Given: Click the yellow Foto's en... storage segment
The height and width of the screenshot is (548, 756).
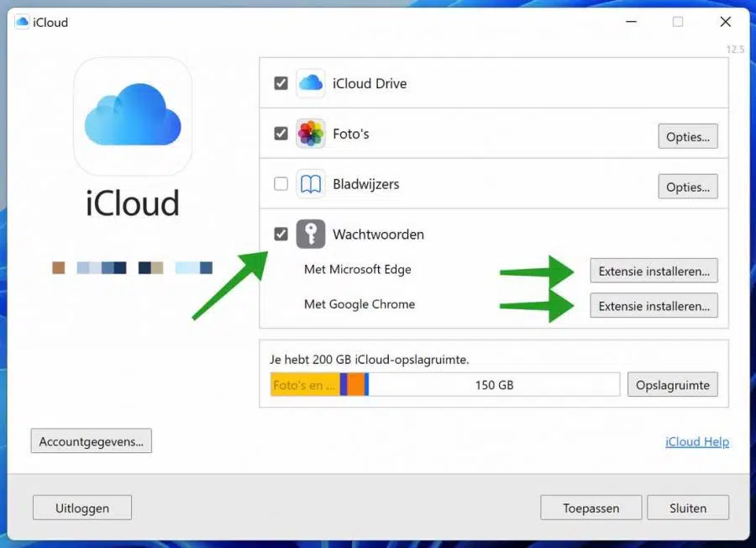Looking at the screenshot, I should point(305,384).
